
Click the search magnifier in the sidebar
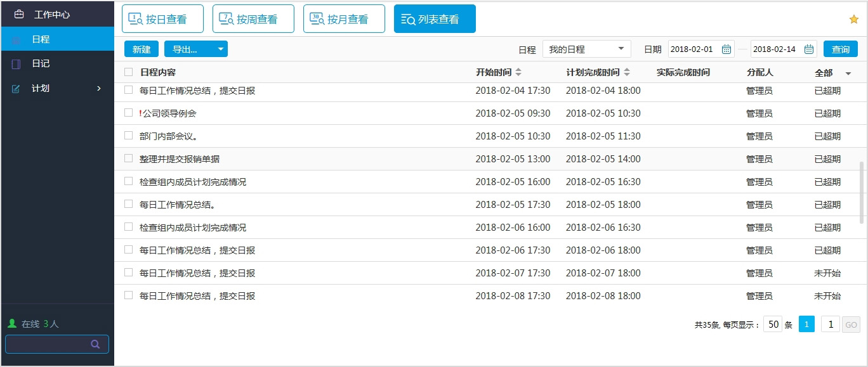(x=95, y=344)
